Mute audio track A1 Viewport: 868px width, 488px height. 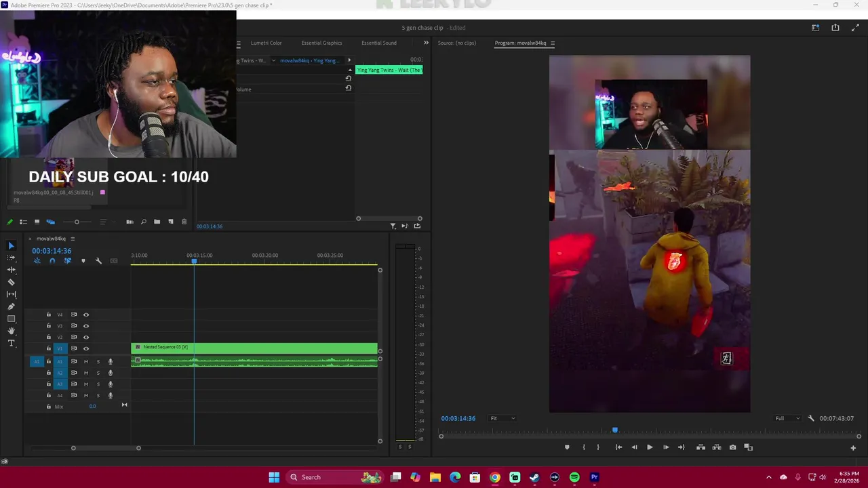coord(85,361)
